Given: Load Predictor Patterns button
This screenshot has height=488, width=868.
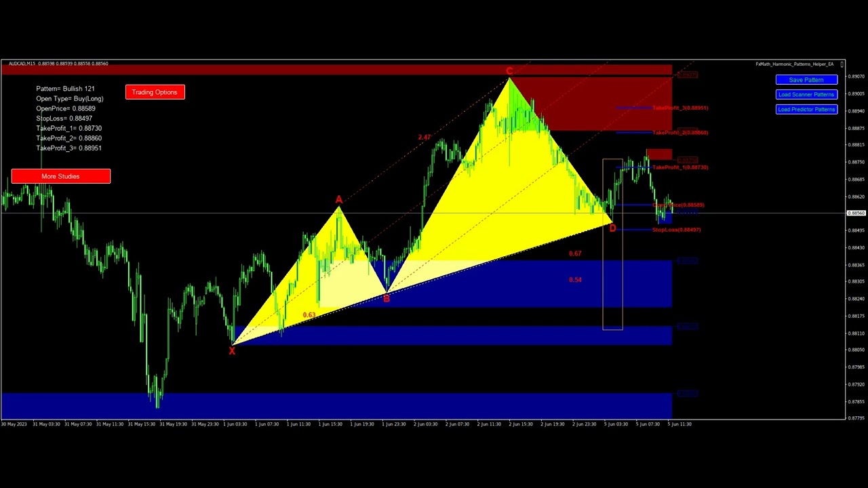Looking at the screenshot, I should [806, 109].
